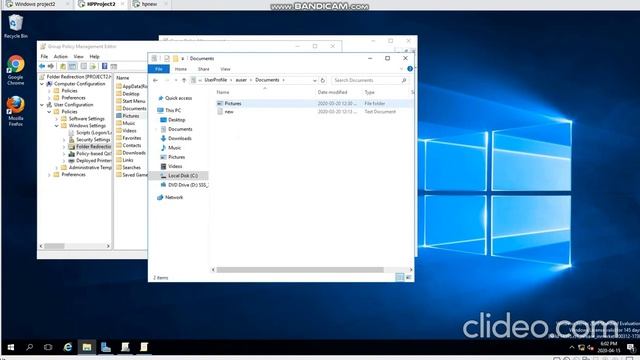The width and height of the screenshot is (640, 360).
Task: Open Windows Start menu
Action: pyautogui.click(x=11, y=347)
